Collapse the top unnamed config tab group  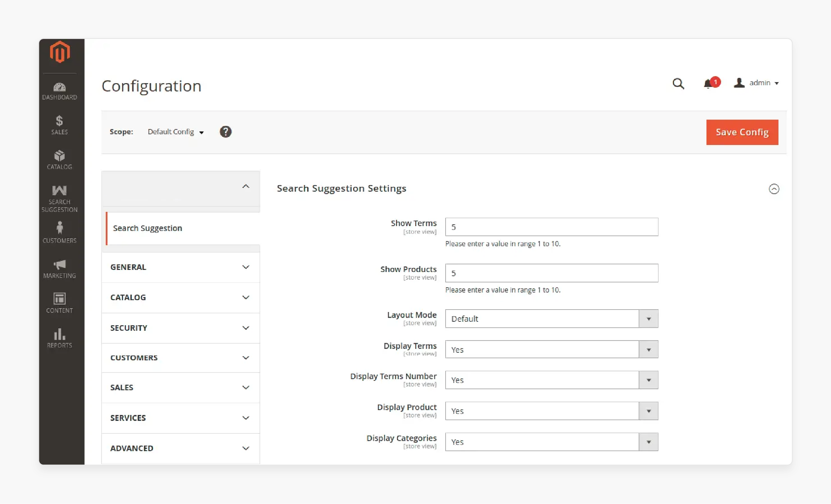181,189
